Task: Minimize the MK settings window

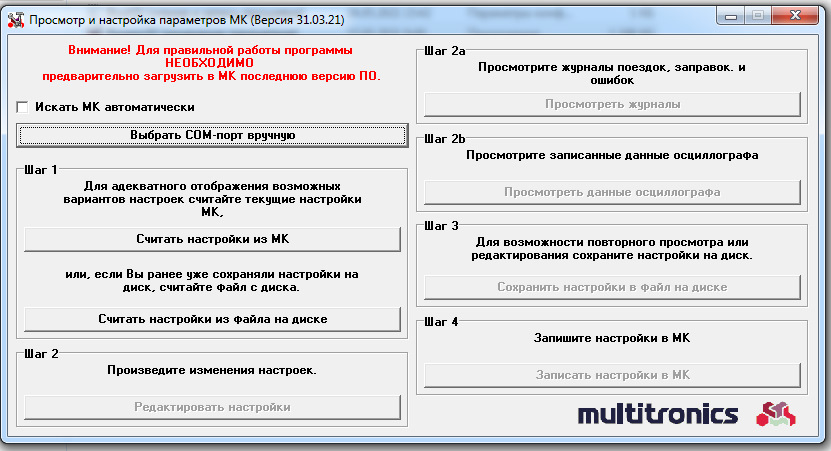Action: click(x=731, y=16)
